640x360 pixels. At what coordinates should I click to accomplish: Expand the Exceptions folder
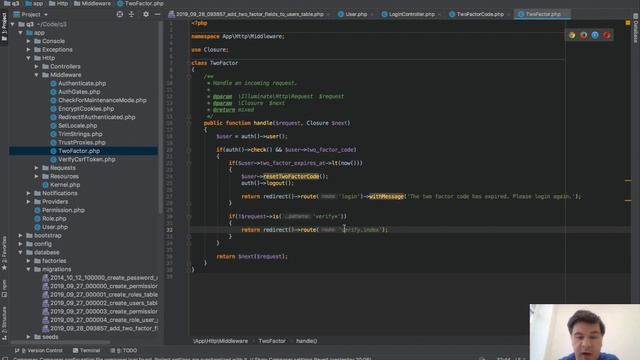pos(29,50)
